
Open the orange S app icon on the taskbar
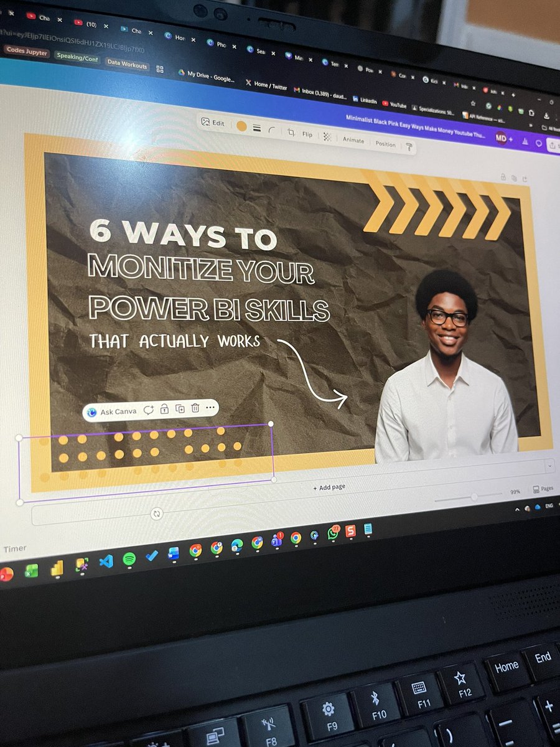[351, 531]
